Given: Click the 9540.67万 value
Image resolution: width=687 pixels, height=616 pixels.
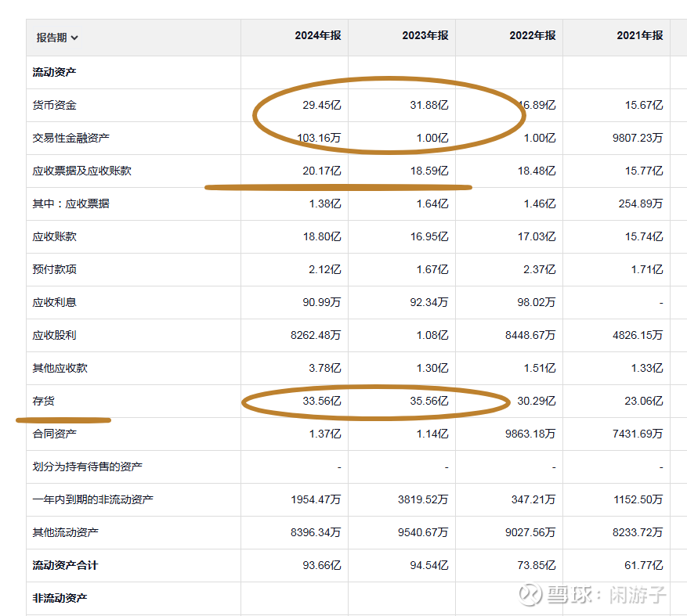Looking at the screenshot, I should coord(423,532).
